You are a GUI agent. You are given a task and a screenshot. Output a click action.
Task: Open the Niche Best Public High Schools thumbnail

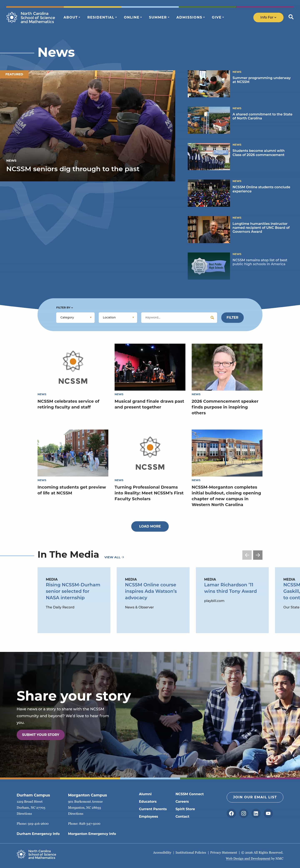(x=209, y=266)
